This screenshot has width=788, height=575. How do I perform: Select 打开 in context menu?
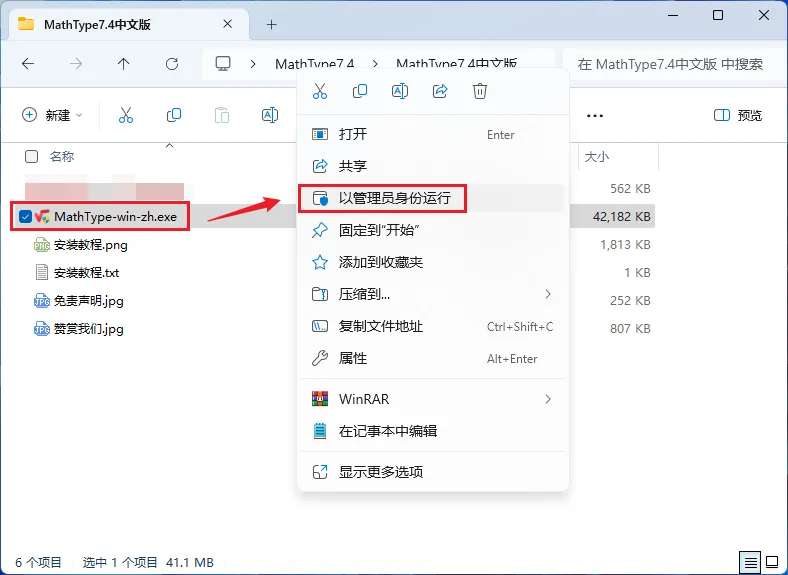(432, 134)
